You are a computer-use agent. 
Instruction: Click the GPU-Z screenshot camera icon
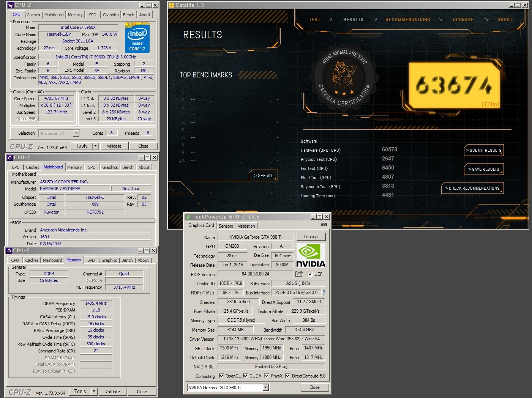(324, 225)
